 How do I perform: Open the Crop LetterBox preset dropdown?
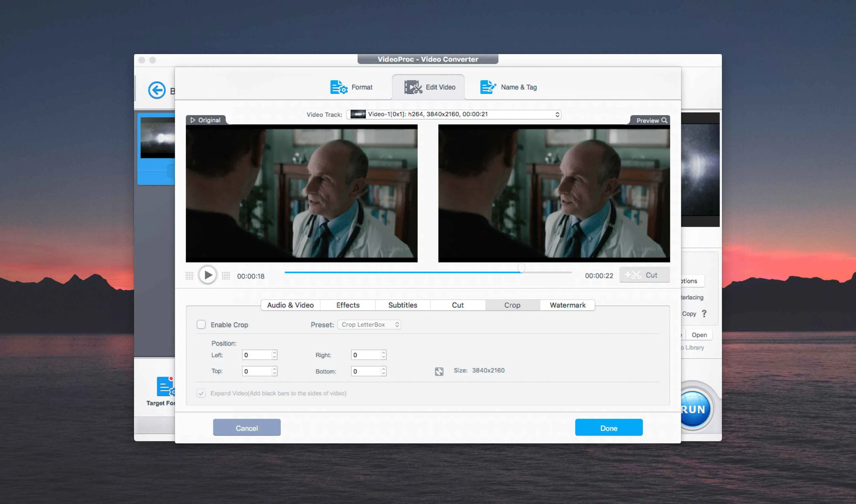[369, 324]
